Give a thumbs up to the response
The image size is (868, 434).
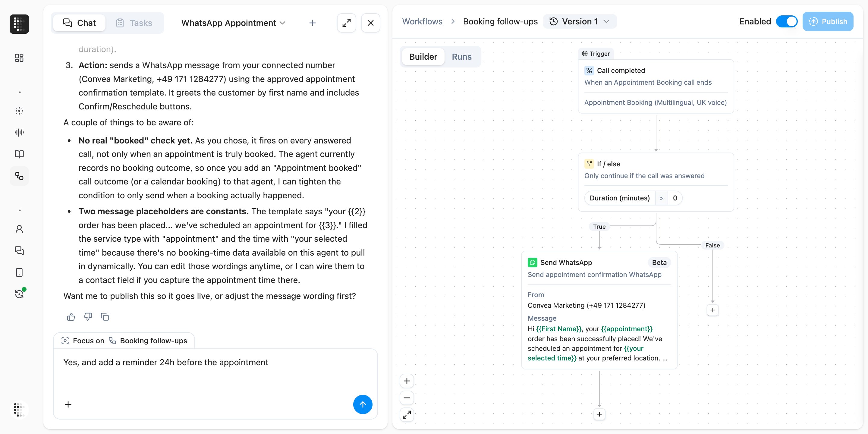(71, 317)
